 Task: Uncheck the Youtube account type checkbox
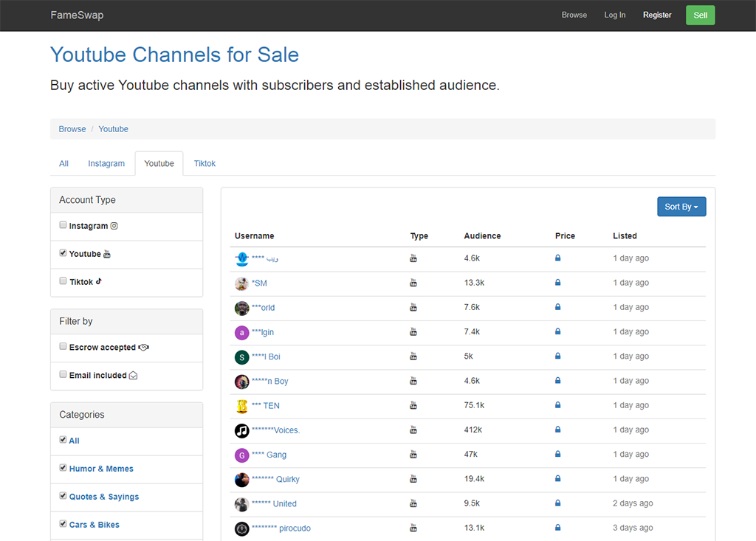63,252
